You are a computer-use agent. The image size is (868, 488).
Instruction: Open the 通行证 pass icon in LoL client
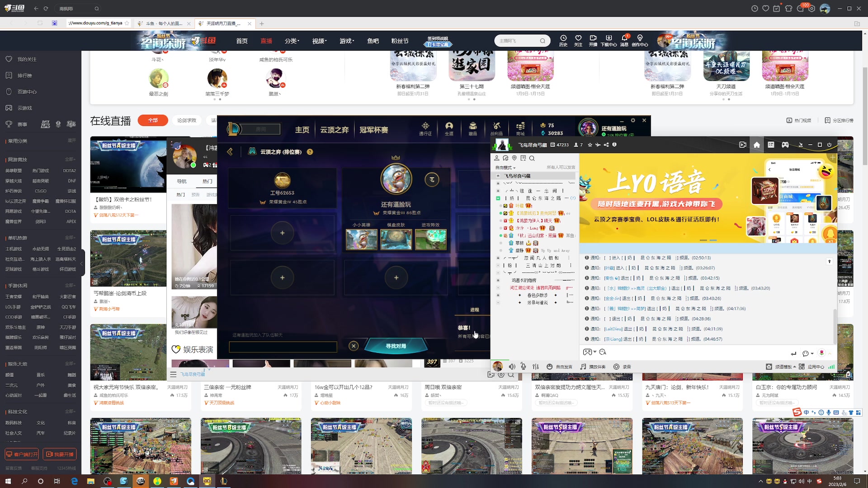pos(425,128)
